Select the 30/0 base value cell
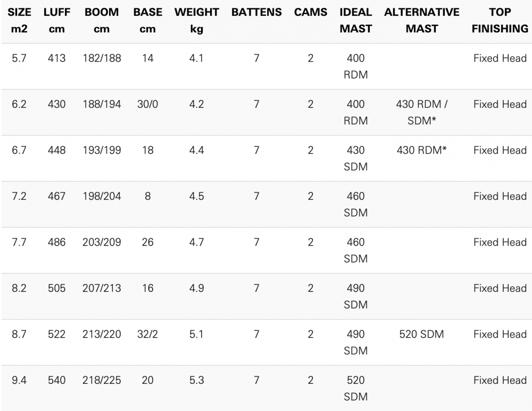The width and height of the screenshot is (532, 411). [x=147, y=104]
